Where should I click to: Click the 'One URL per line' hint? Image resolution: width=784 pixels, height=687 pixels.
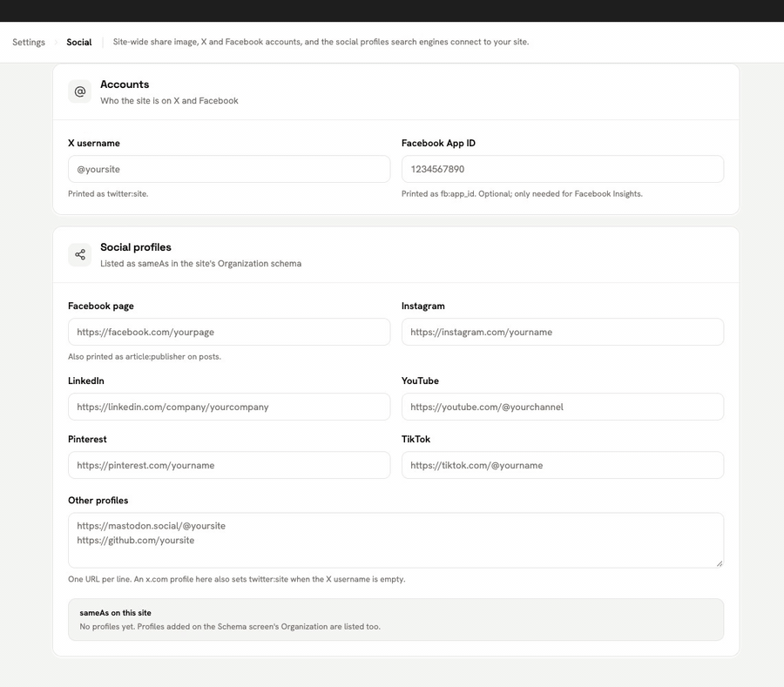coord(236,579)
